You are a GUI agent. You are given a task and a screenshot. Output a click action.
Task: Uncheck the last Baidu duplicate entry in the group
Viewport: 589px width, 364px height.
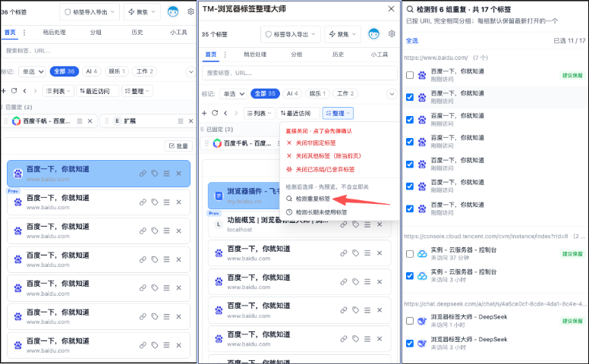[410, 209]
